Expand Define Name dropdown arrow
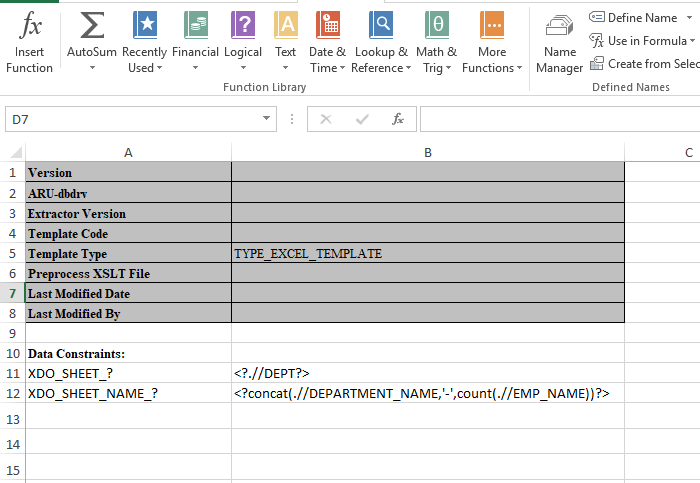The image size is (700, 483). [x=689, y=18]
